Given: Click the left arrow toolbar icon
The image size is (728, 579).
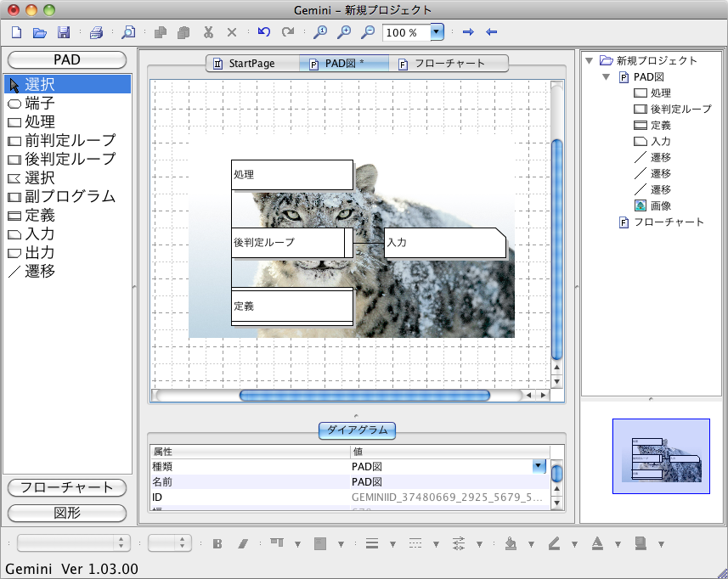Looking at the screenshot, I should pos(491,32).
